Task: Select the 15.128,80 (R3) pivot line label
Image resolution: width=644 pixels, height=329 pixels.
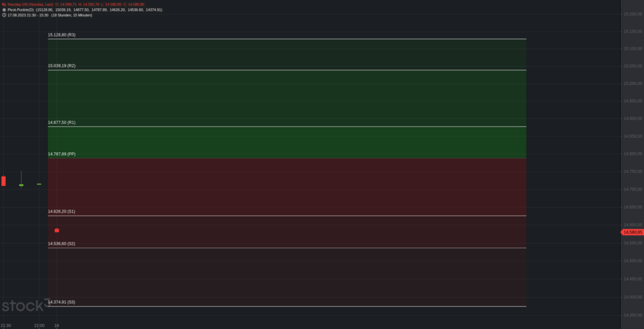Action: click(62, 35)
